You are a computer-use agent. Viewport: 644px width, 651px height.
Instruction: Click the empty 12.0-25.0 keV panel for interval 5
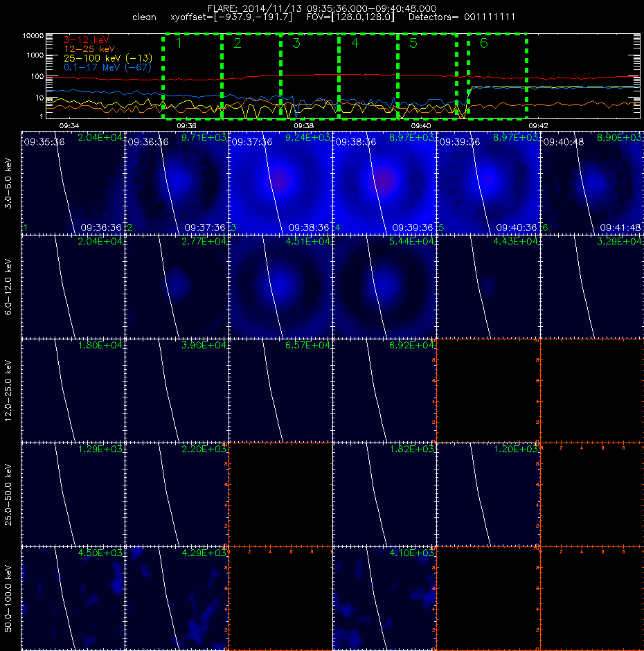[488, 391]
